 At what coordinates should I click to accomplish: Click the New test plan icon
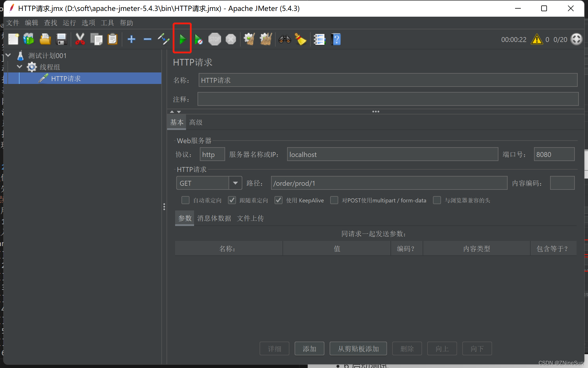click(x=13, y=39)
